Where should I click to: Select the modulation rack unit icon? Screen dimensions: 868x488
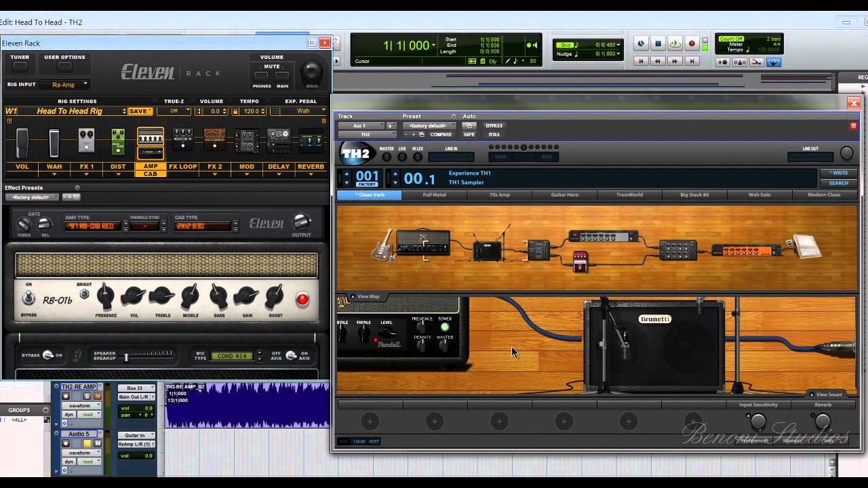247,140
